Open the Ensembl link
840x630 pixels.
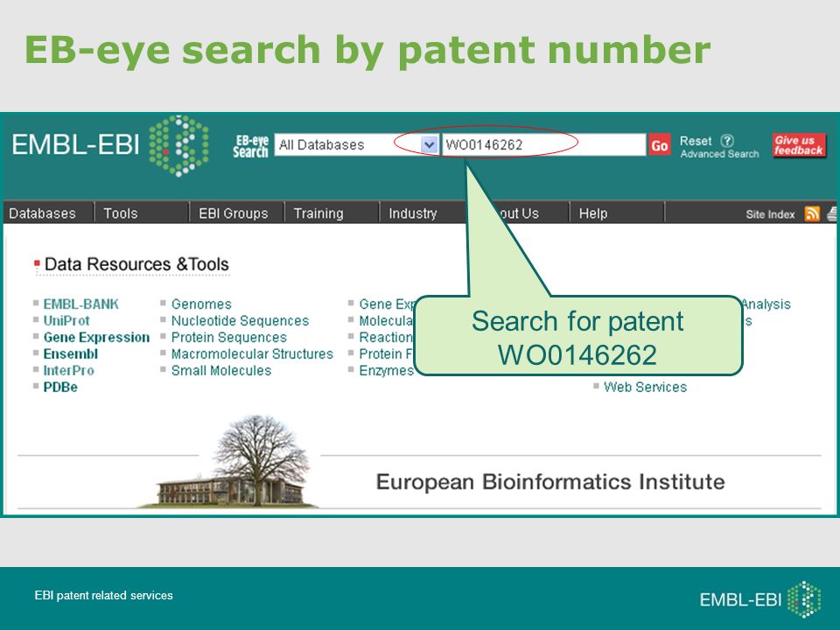[71, 354]
